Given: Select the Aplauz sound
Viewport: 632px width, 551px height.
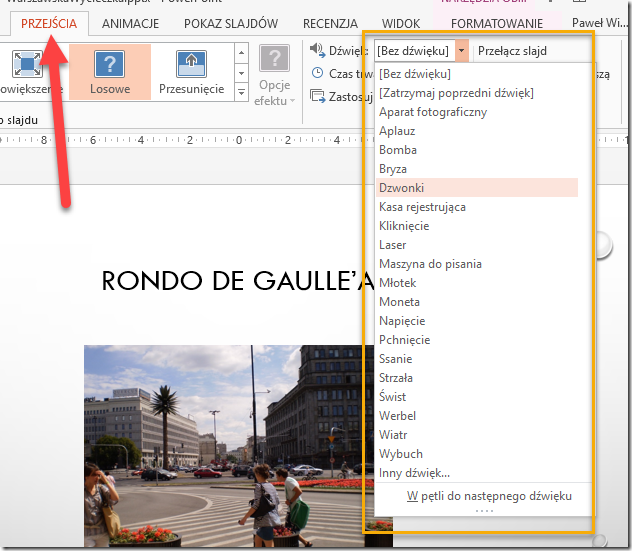Looking at the screenshot, I should [477, 131].
